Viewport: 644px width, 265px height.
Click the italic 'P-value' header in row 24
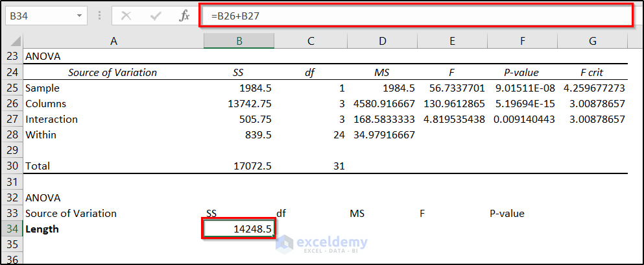[x=521, y=73]
